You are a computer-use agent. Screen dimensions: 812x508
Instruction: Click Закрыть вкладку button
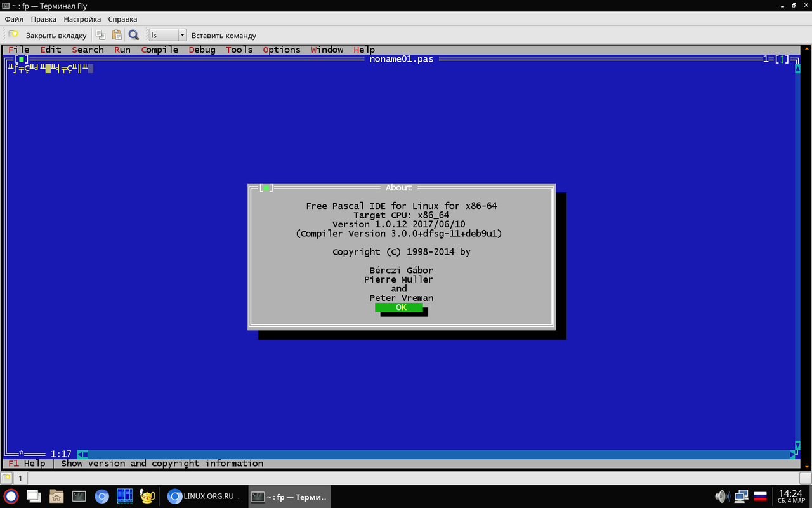pyautogui.click(x=56, y=35)
